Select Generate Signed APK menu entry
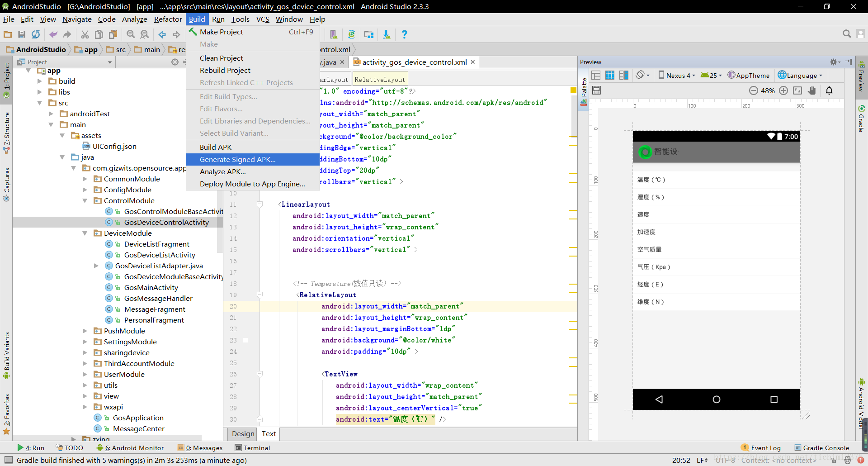The height and width of the screenshot is (466, 868). [x=253, y=159]
